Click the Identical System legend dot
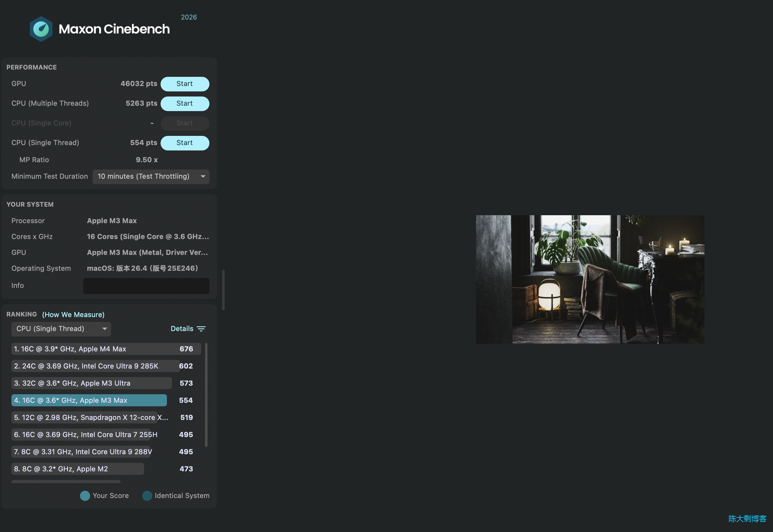 (147, 496)
